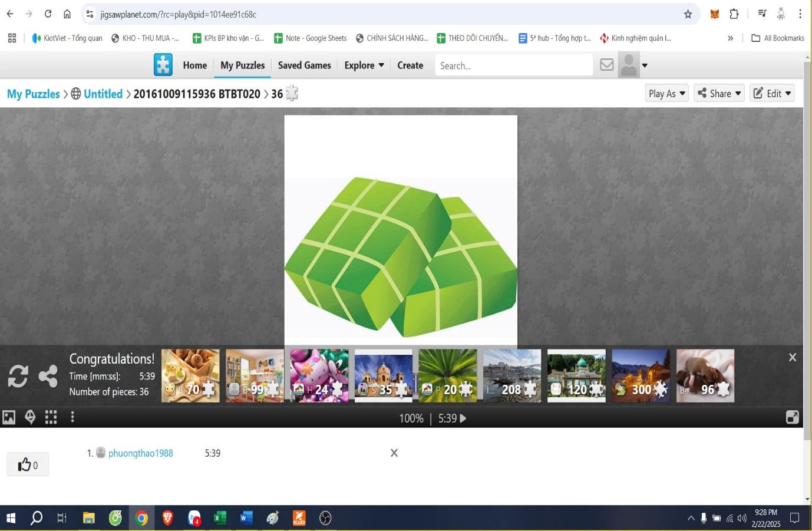Open the three-dot more options menu

72,417
